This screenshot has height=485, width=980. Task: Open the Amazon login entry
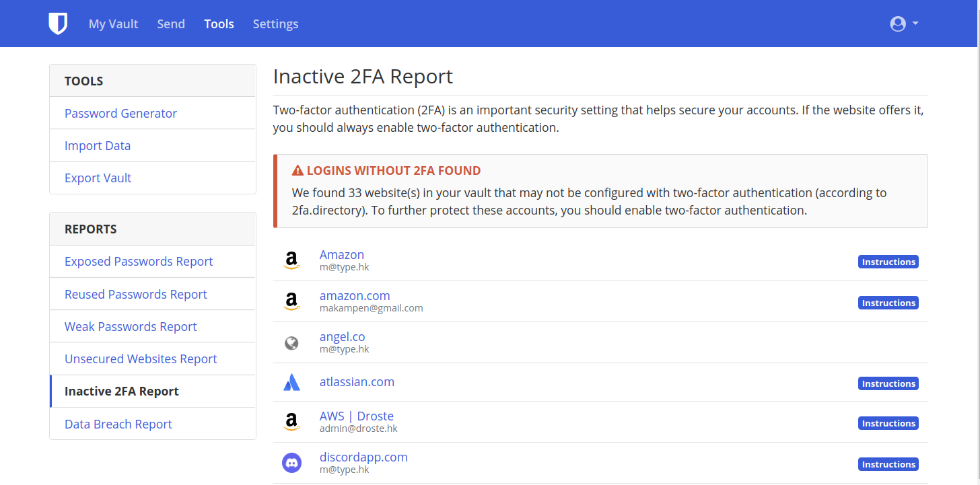coord(342,254)
